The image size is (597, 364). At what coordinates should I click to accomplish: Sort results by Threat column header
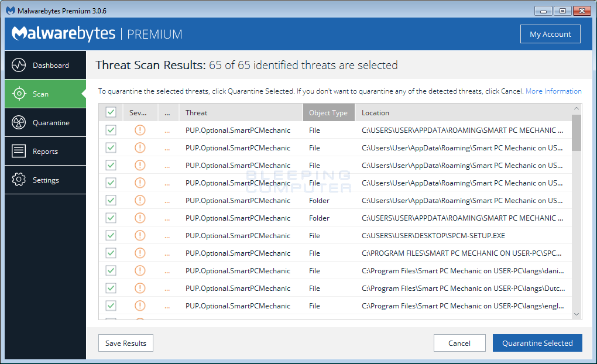(x=197, y=112)
